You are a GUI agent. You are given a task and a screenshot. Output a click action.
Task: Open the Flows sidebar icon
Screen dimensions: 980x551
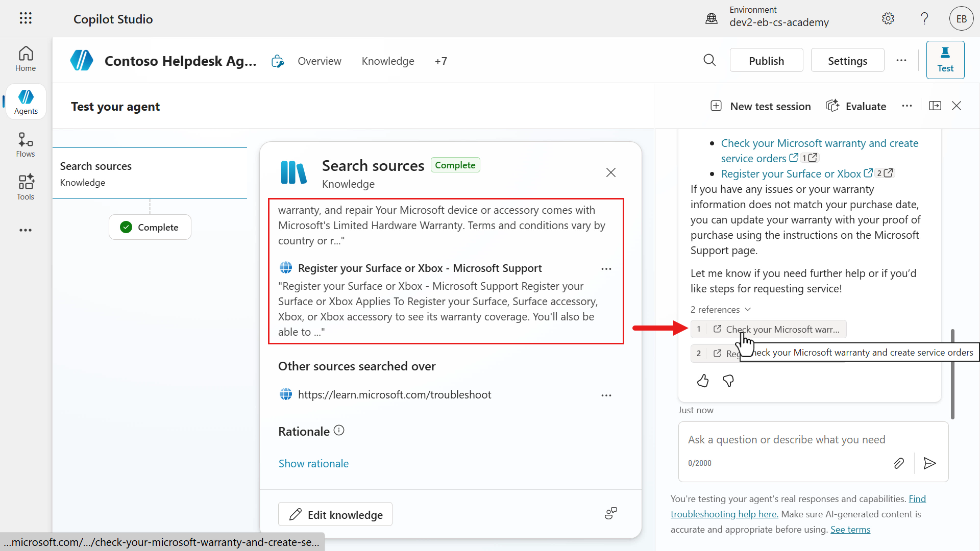tap(26, 145)
